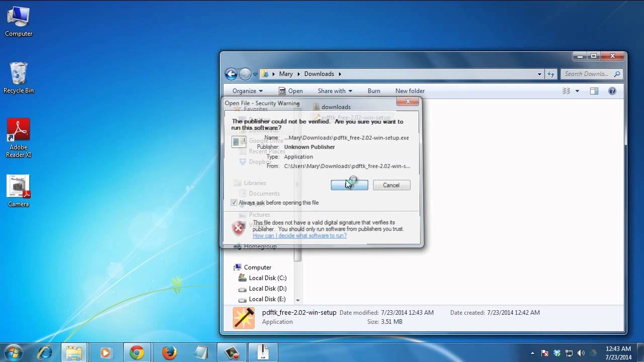
Task: Click the Size: 3.51 MB details entry
Action: [x=384, y=322]
